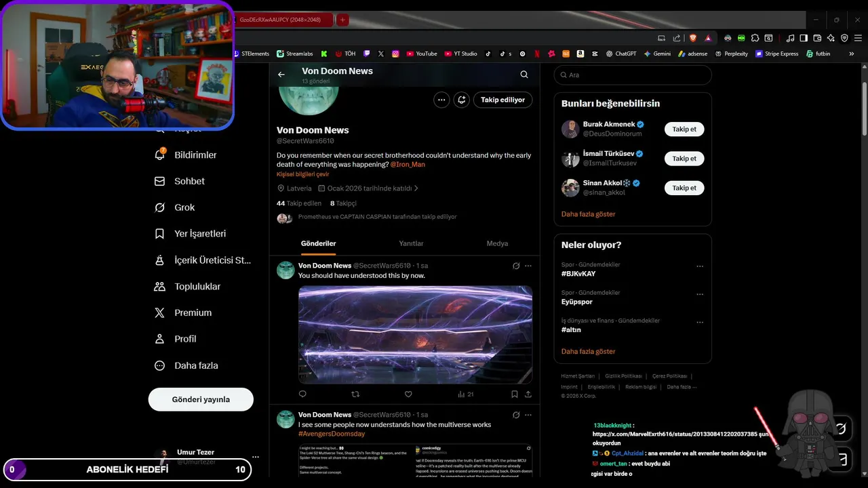Open Yer İşaretleri bookmarks
Screen dimensions: 868x488
point(191,234)
